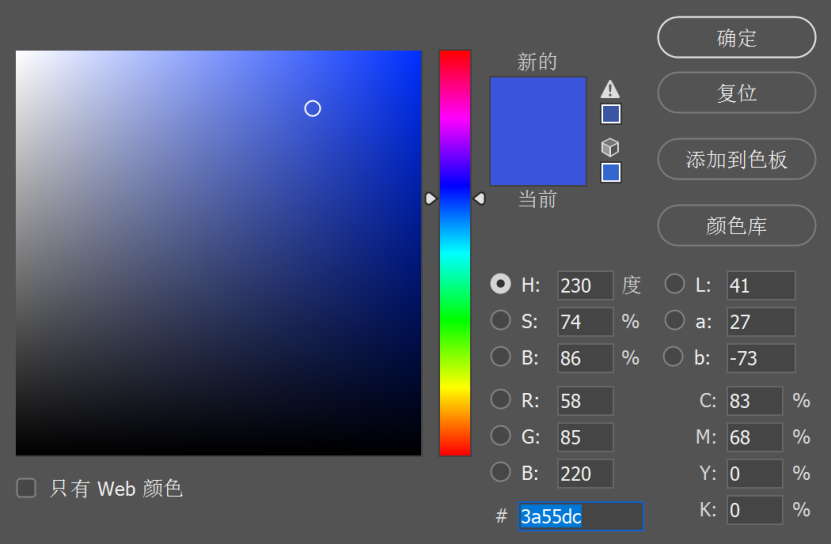The image size is (831, 545).
Task: Select the B brightness radio button
Action: pos(500,357)
